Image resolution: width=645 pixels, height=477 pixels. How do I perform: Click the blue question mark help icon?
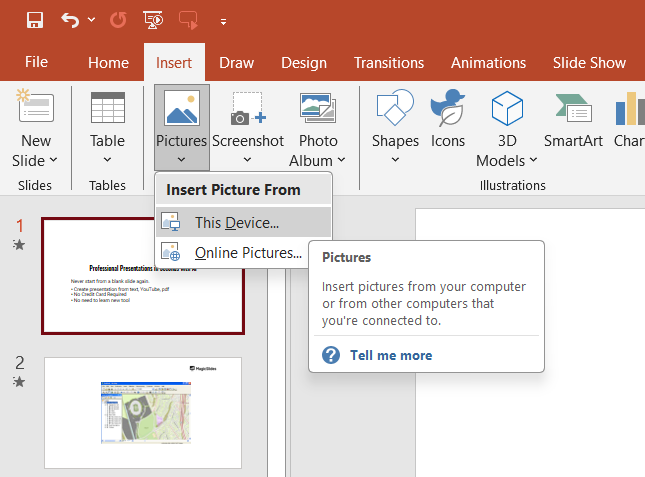click(331, 355)
